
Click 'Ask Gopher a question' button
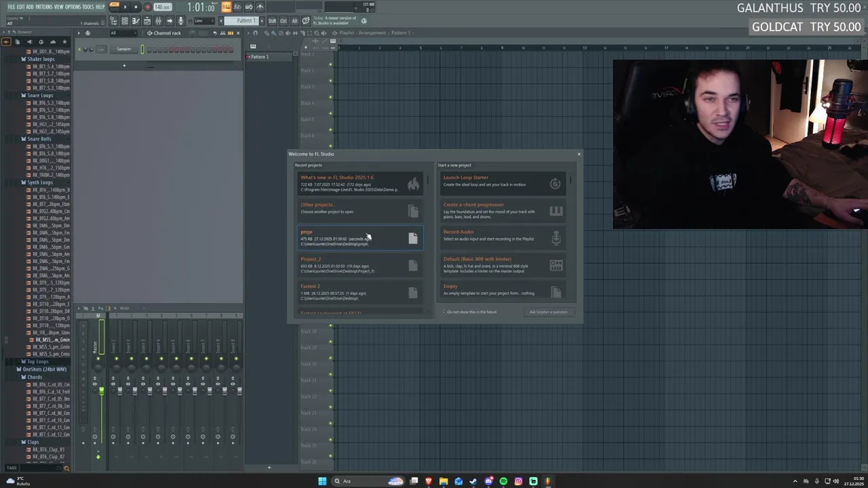coord(548,312)
